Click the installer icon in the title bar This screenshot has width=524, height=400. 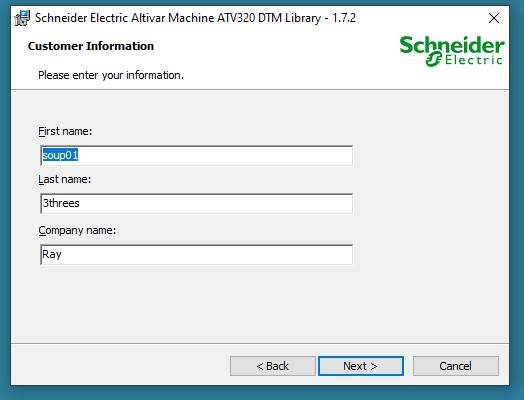[22, 18]
